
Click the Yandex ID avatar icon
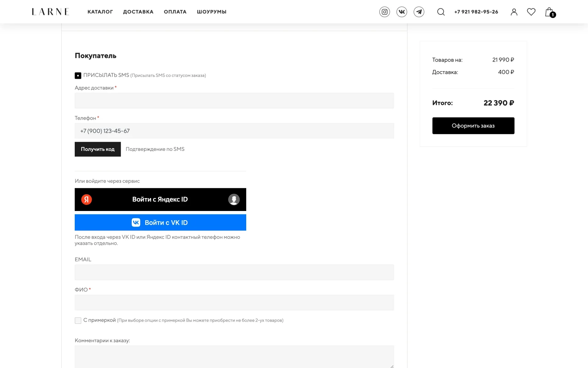click(234, 200)
